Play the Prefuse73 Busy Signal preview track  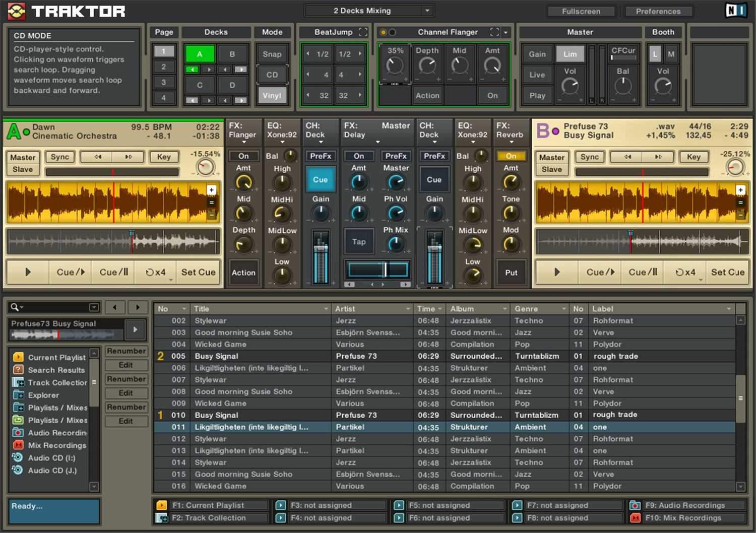135,329
